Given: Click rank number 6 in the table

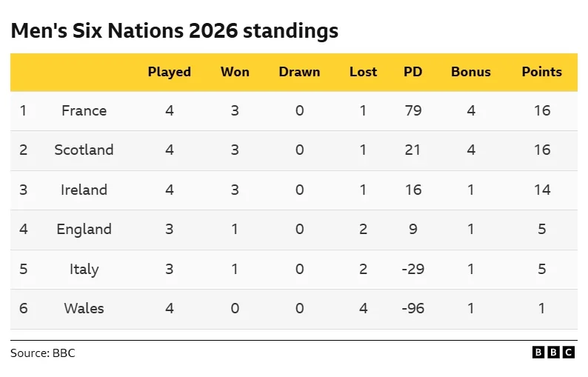Looking at the screenshot, I should [23, 308].
